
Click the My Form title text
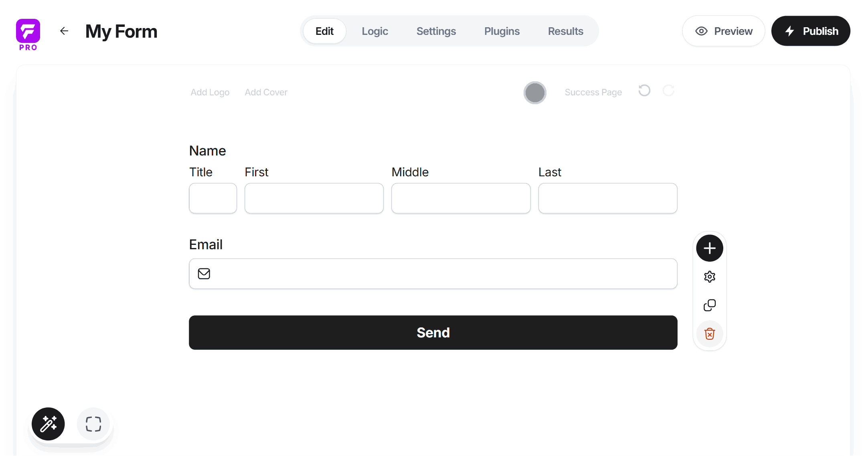click(121, 31)
